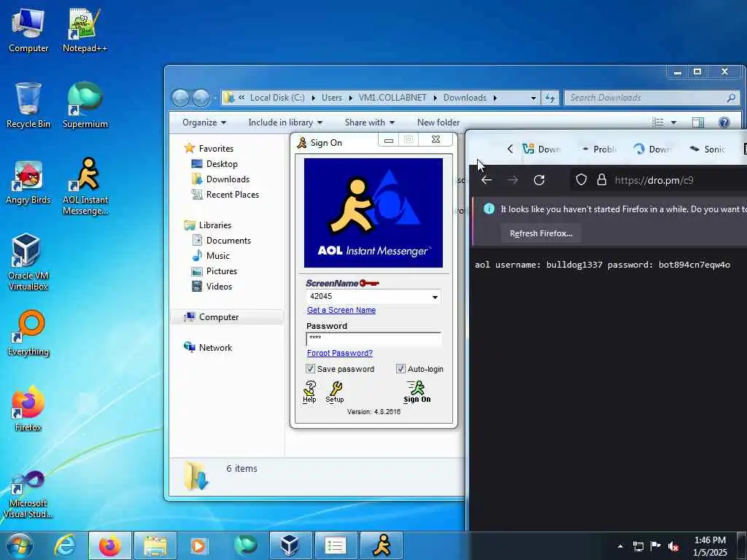
Task: Select the Recycle Bin desktop icon
Action: tap(28, 105)
